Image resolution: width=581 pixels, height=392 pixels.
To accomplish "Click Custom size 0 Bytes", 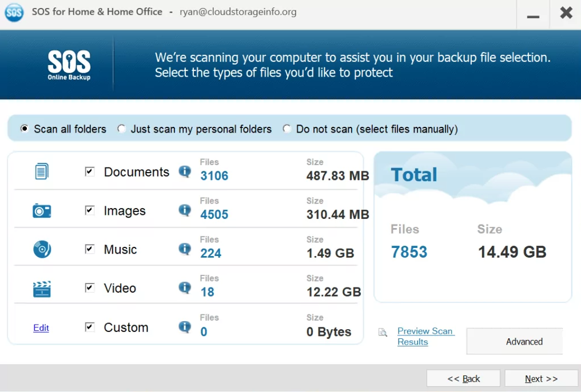I will coord(329,331).
